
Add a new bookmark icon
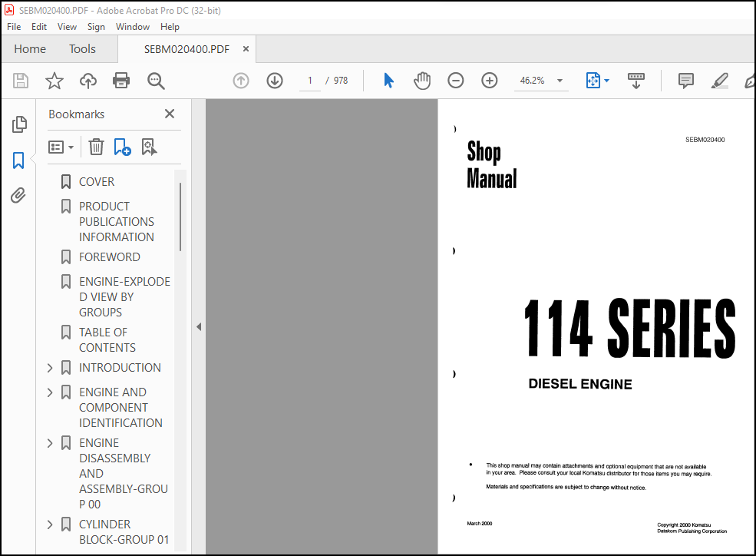[x=122, y=147]
